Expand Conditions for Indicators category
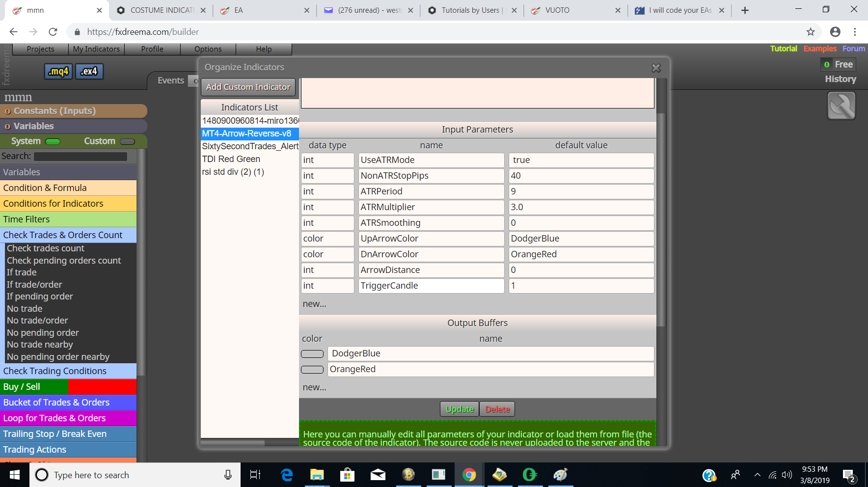Image resolution: width=868 pixels, height=487 pixels. click(68, 203)
